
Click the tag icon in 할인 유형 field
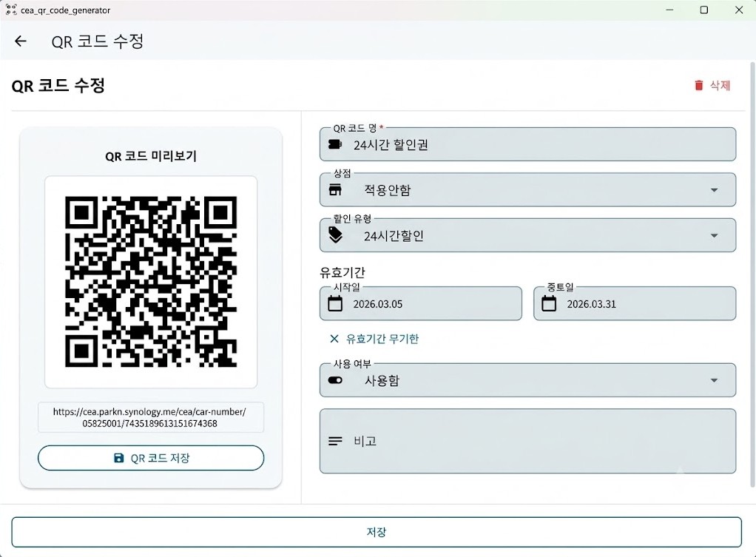pos(335,234)
